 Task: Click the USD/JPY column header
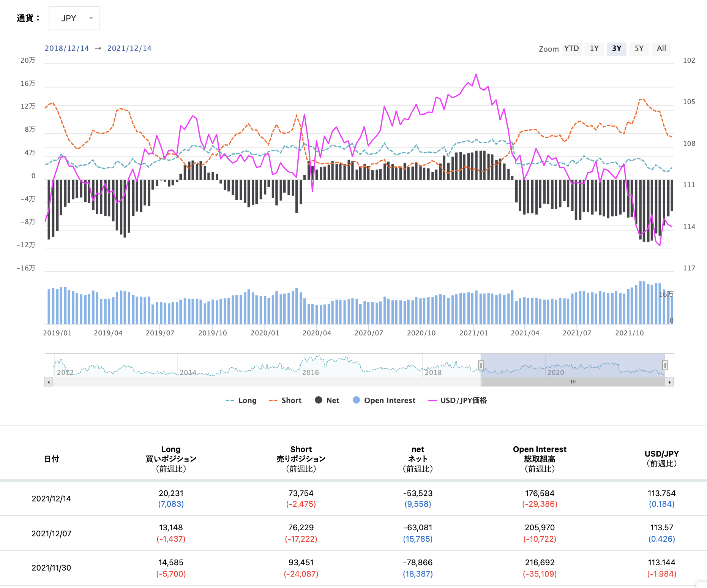(661, 458)
